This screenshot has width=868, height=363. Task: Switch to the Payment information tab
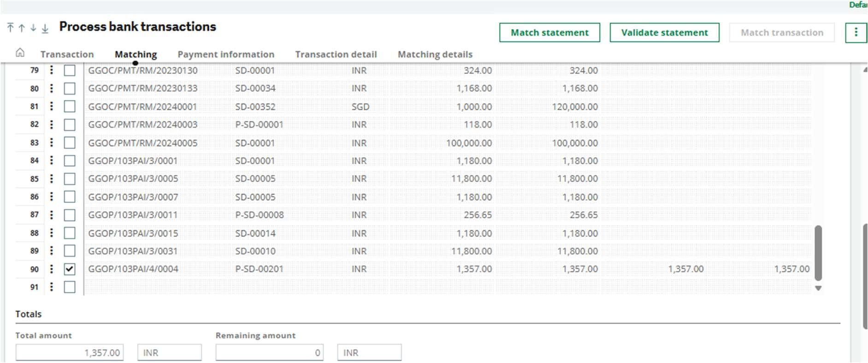[x=226, y=54]
